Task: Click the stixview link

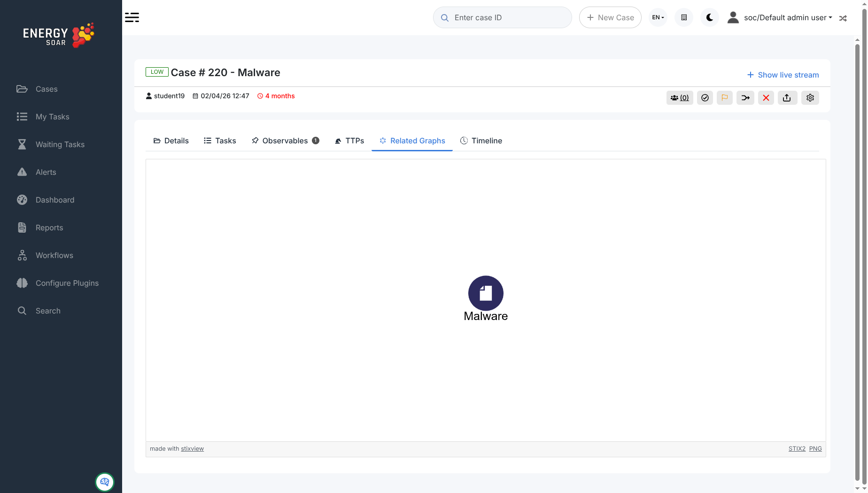Action: point(192,449)
